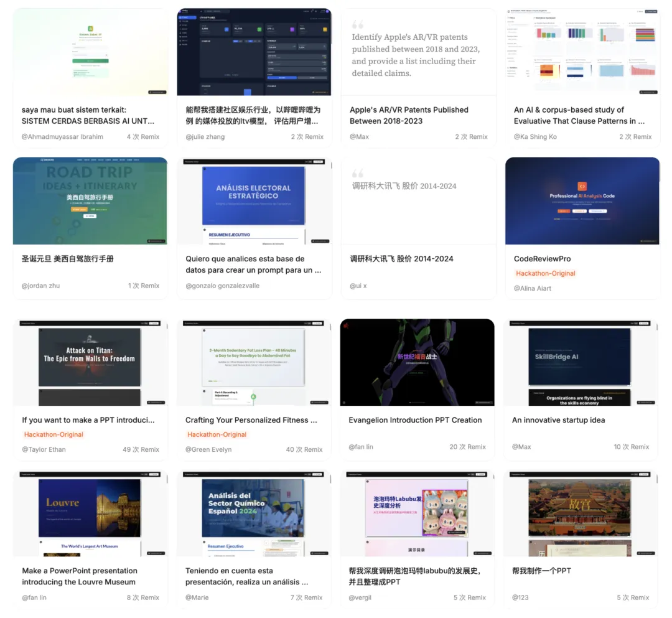672x618 pixels.
Task: Open "Apple's AR/VR Patents Published" title
Action: pos(409,115)
